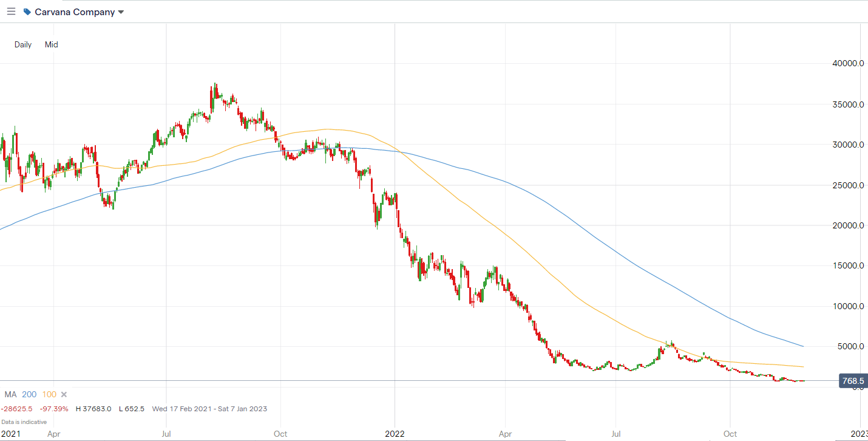Viewport: 868px width, 441px height.
Task: Click the -97.39% change figure
Action: (x=53, y=409)
